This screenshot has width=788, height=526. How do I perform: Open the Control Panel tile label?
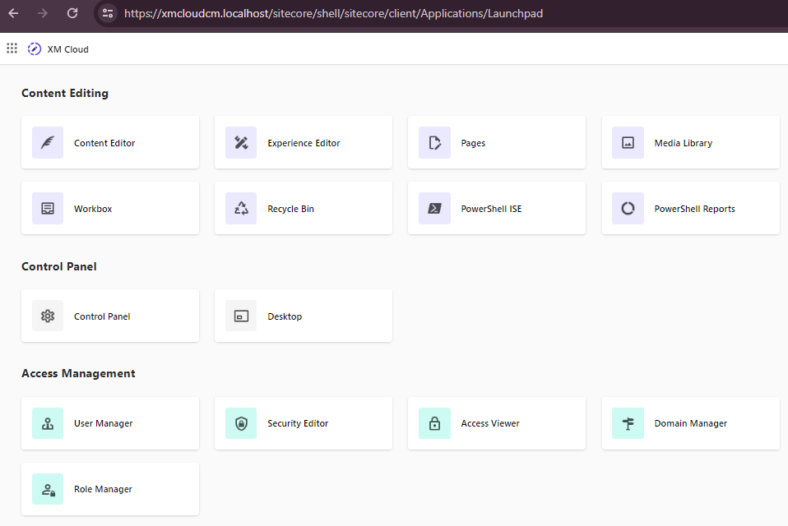(102, 317)
